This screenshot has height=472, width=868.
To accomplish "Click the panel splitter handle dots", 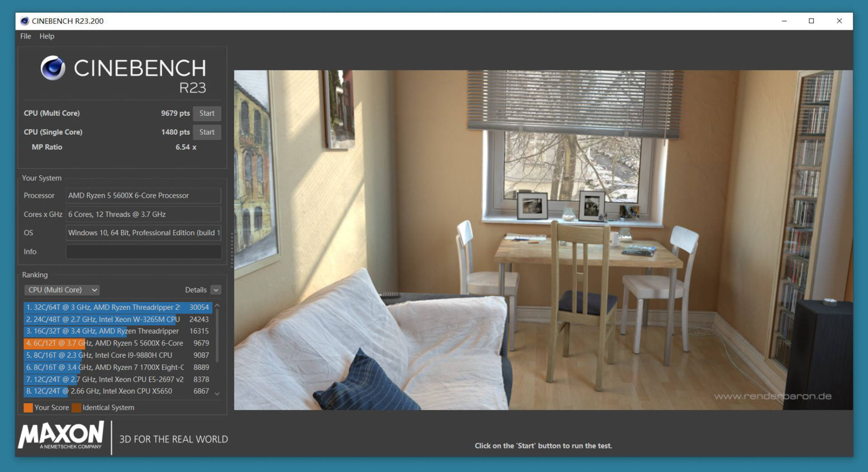I will click(x=232, y=250).
